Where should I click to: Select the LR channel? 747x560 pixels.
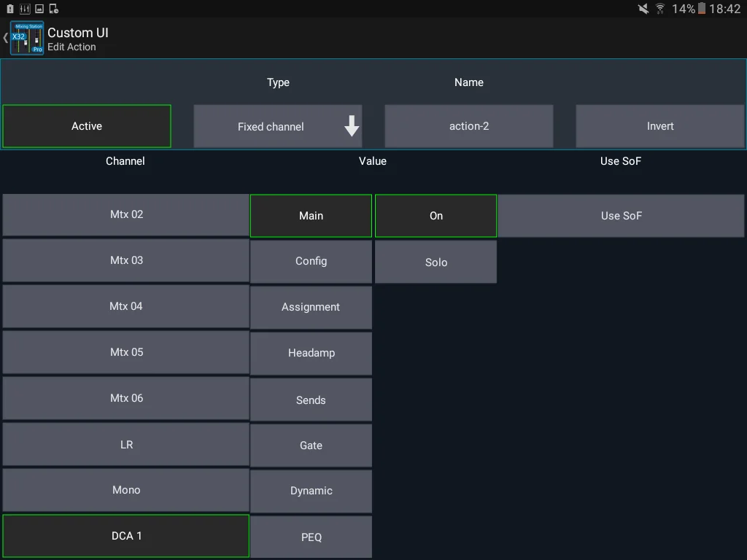pos(125,444)
